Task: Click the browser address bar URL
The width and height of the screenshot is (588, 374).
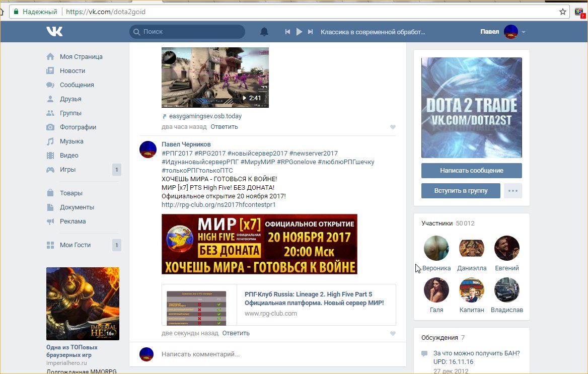Action: 106,12
